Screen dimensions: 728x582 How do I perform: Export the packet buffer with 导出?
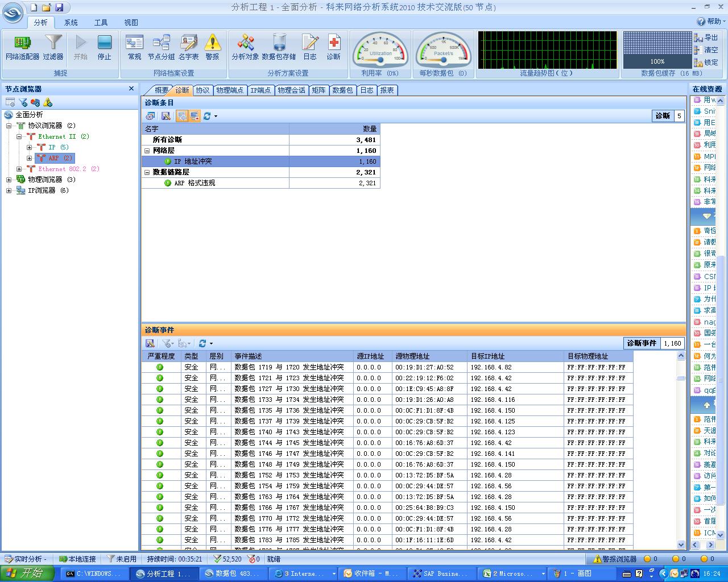(706, 38)
